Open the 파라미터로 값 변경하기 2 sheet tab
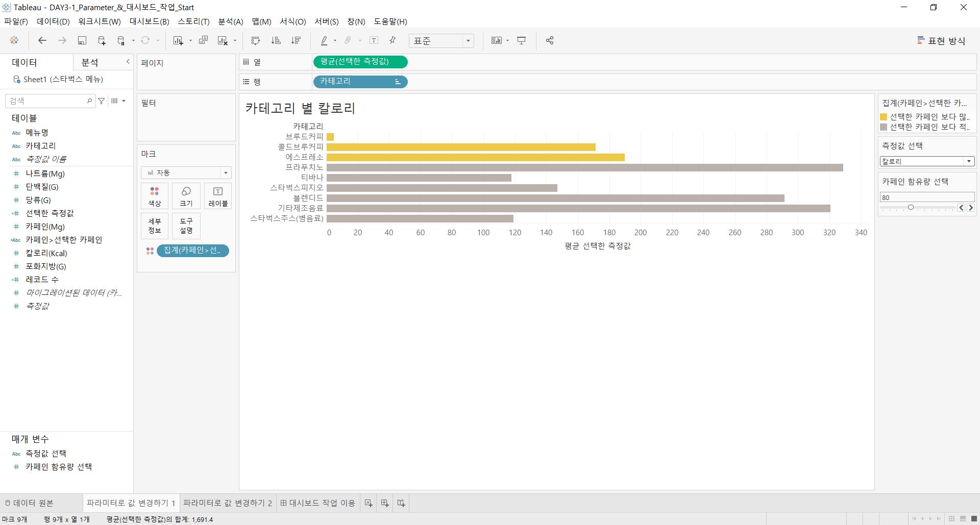The image size is (980, 525). [x=228, y=503]
